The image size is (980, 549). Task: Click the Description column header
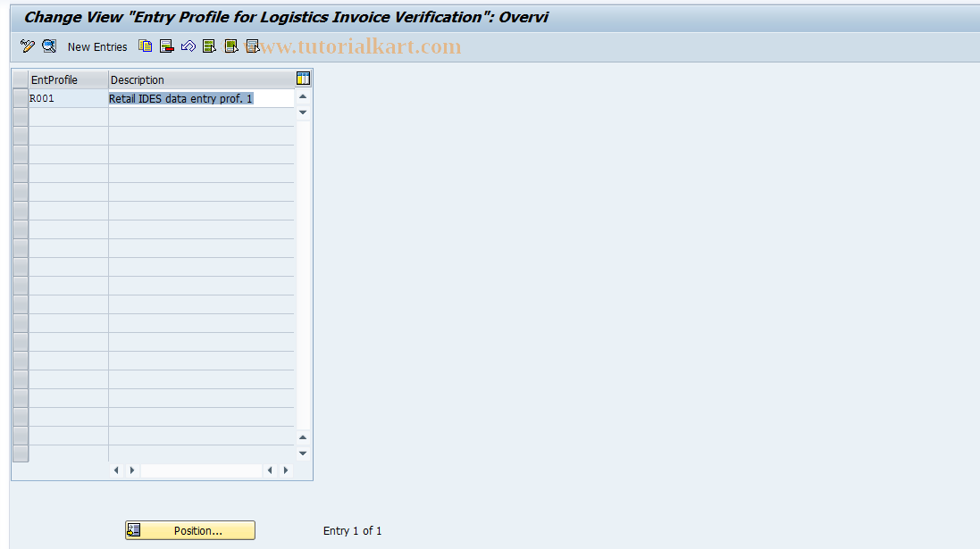click(x=201, y=80)
